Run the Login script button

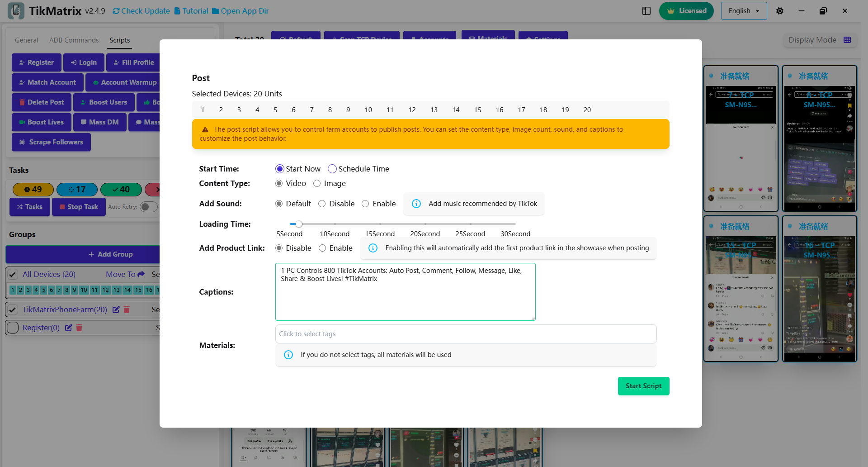[x=84, y=62]
